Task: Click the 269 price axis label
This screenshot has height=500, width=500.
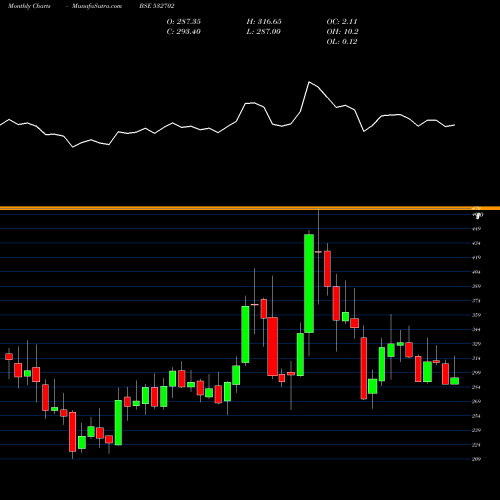Action: pos(477,402)
